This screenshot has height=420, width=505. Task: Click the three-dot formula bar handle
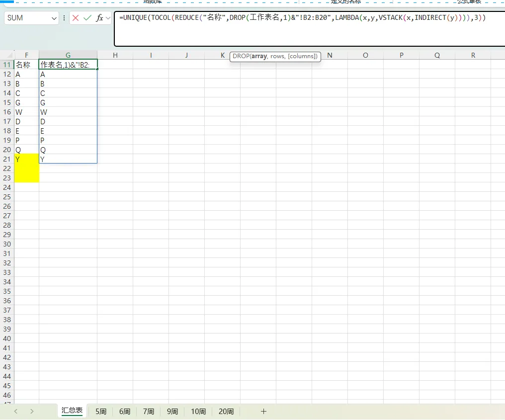point(65,18)
